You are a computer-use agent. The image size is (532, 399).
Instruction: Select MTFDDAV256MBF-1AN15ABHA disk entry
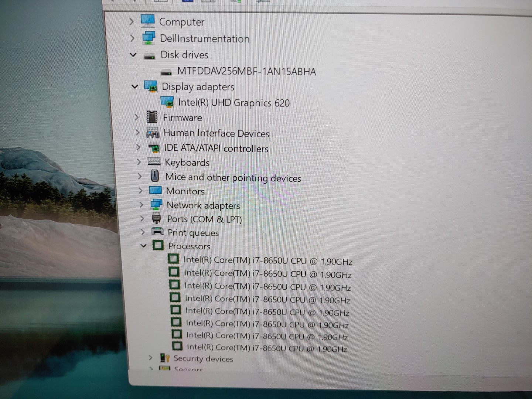[247, 71]
